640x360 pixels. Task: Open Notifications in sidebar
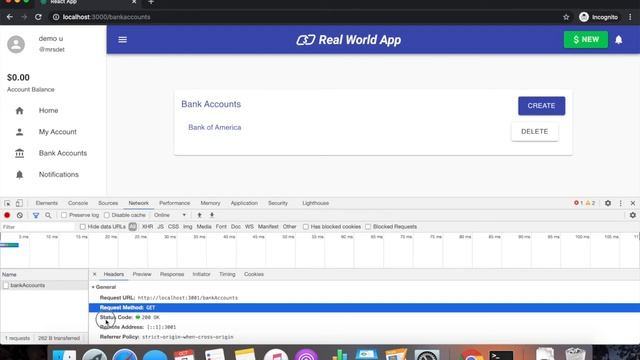coord(59,175)
